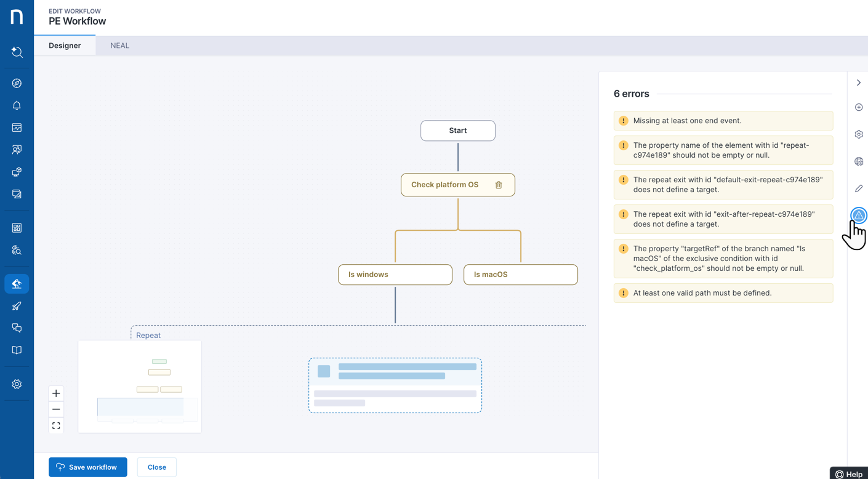
Task: Click the compass icon in left sidebar
Action: coord(17,83)
